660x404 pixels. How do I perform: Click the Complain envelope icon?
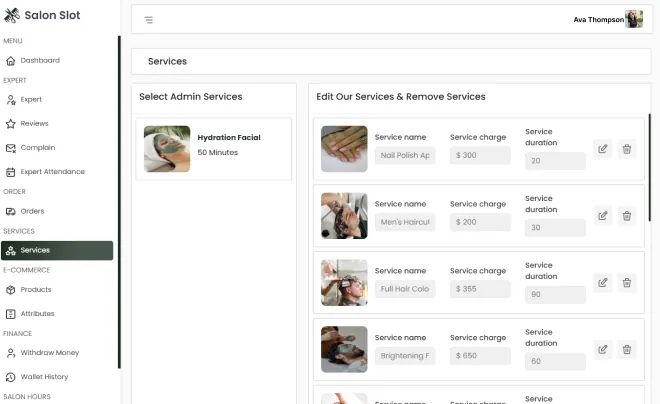11,148
